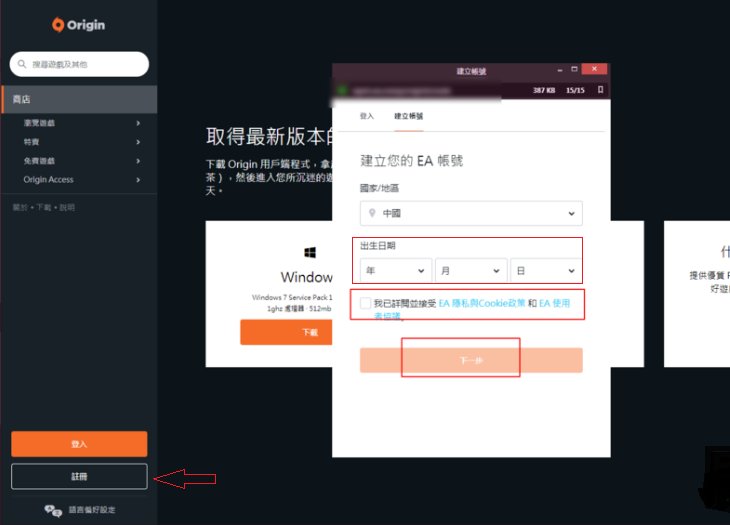Click the orange 登入 login button
This screenshot has width=730, height=525.
point(79,444)
